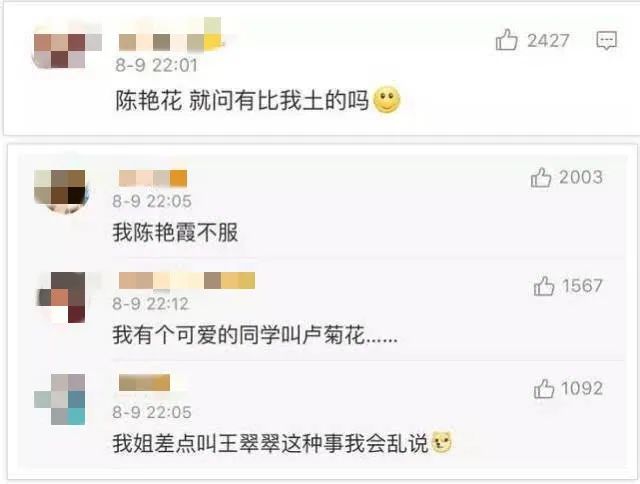
Task: Like the 卢菊花 comment thumbs-up
Action: tap(544, 286)
